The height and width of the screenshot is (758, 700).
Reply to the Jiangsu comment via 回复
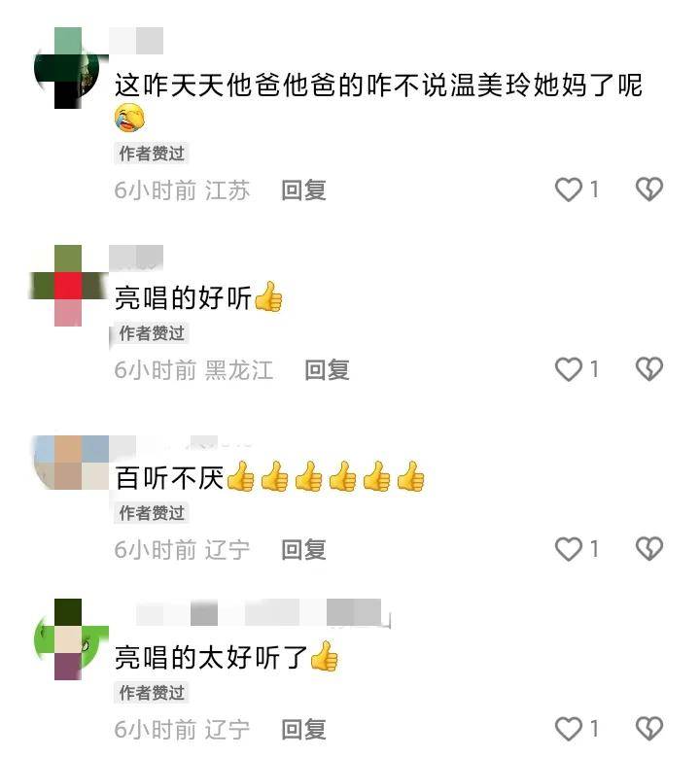303,189
